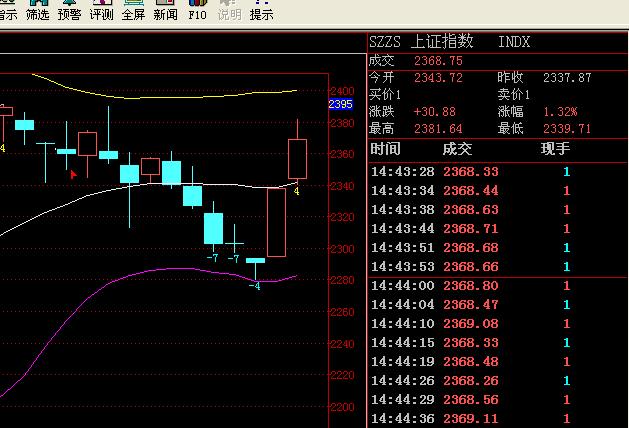Image resolution: width=629 pixels, height=428 pixels.
Task: Select the 14:44:36 trade row
Action: 470,418
